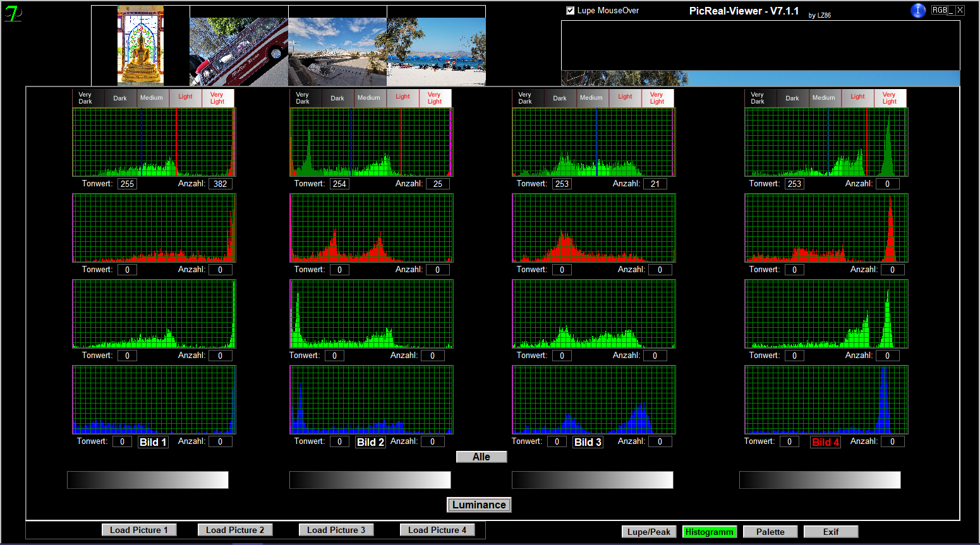The width and height of the screenshot is (980, 545).
Task: Select the Buddha statue thumbnail
Action: tap(140, 45)
